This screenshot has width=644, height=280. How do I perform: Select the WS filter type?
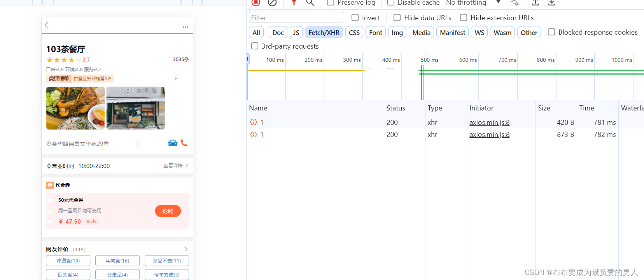tap(479, 32)
